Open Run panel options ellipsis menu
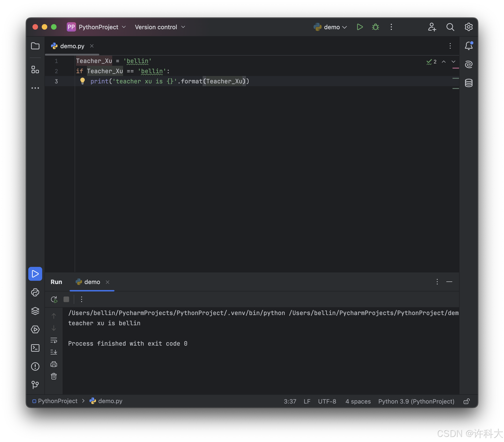The image size is (504, 442). point(437,282)
